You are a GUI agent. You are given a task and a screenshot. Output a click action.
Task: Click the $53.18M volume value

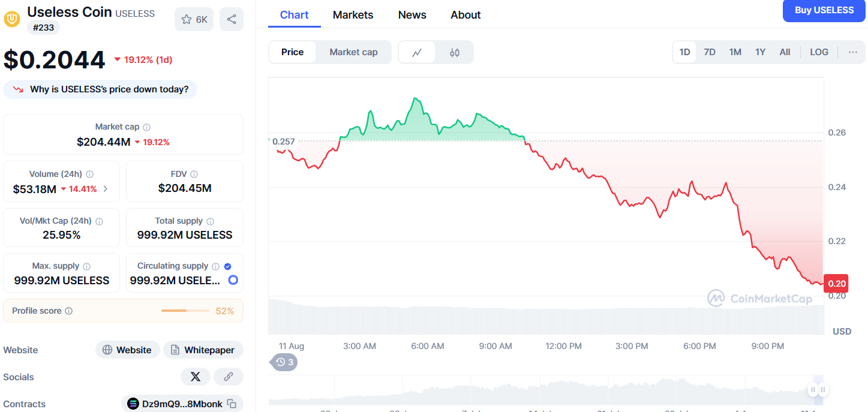[35, 189]
